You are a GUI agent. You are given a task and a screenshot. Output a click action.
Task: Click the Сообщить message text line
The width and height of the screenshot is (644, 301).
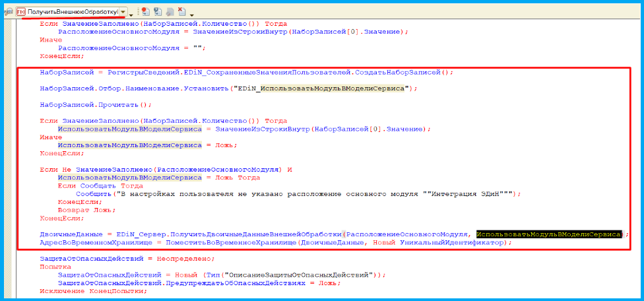pos(297,194)
